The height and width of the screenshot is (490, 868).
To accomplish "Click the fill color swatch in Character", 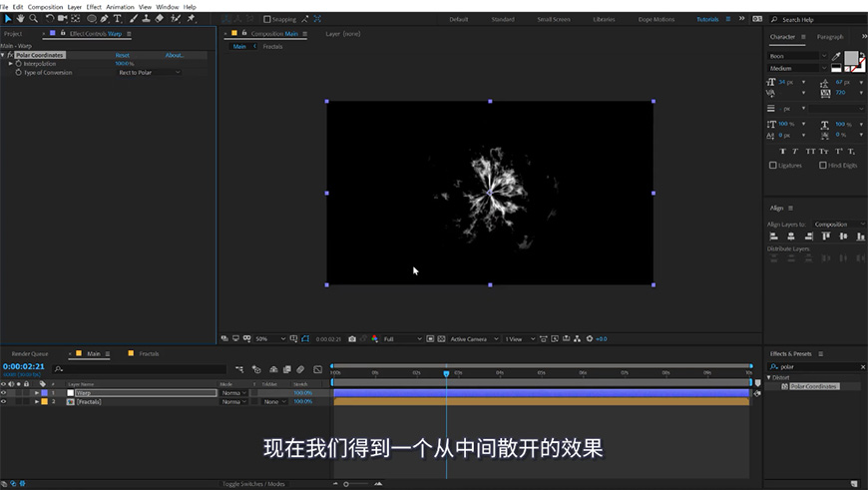I will tap(851, 58).
